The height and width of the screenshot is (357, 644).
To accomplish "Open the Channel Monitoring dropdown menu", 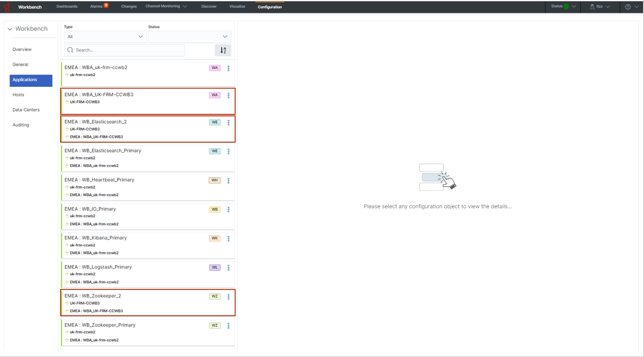I will [x=166, y=7].
